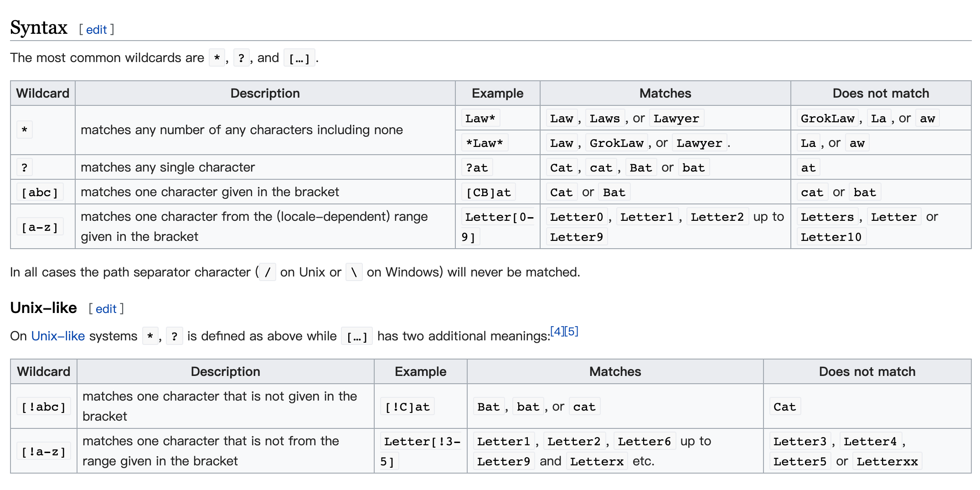Click the "Example" header in the Unix-like table

pyautogui.click(x=420, y=372)
